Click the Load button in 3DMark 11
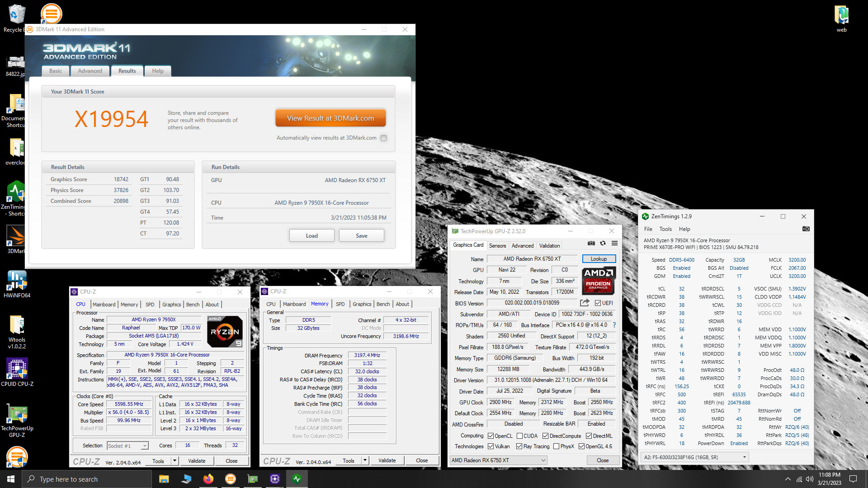This screenshot has width=868, height=488. click(311, 235)
